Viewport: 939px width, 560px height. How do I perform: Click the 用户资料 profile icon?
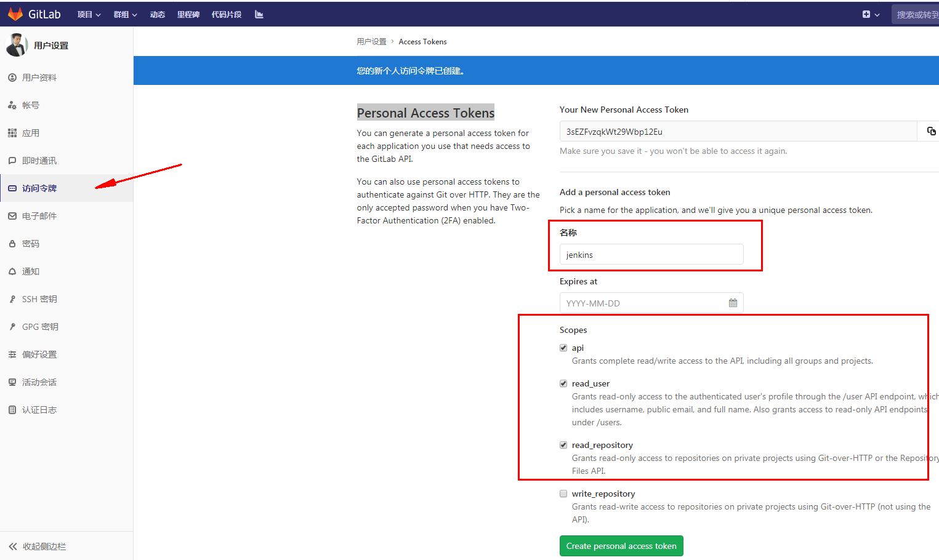(12, 78)
